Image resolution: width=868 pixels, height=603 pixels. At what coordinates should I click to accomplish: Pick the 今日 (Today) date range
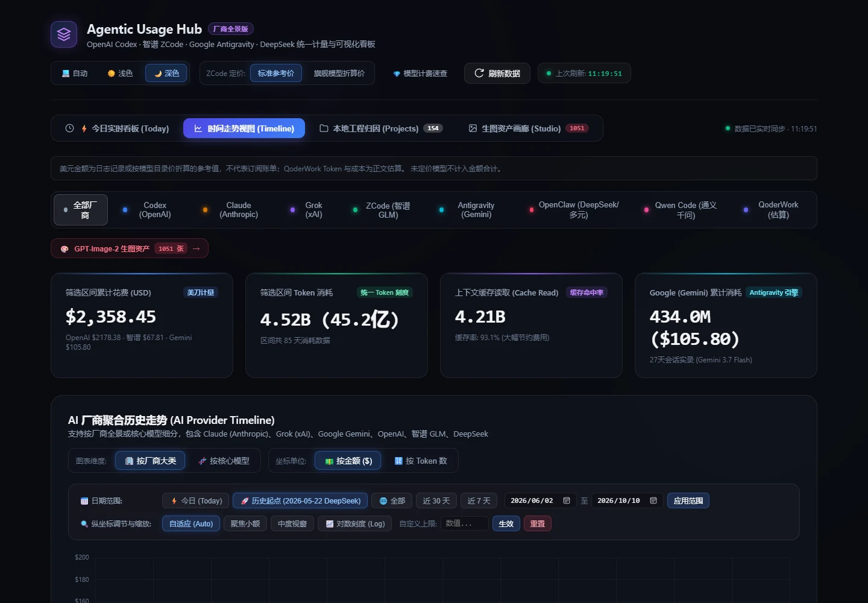(197, 500)
